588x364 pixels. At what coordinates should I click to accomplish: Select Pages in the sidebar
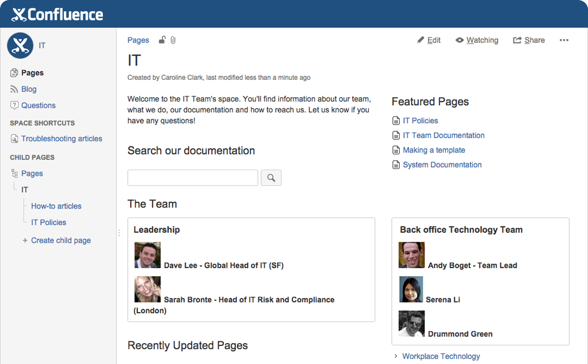click(32, 73)
